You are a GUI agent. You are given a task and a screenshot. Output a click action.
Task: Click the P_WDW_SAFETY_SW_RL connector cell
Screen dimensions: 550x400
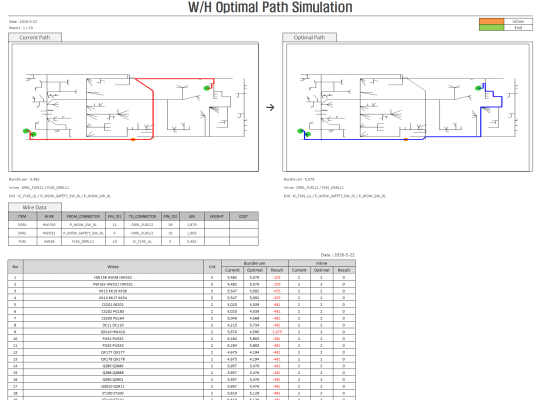coord(83,233)
